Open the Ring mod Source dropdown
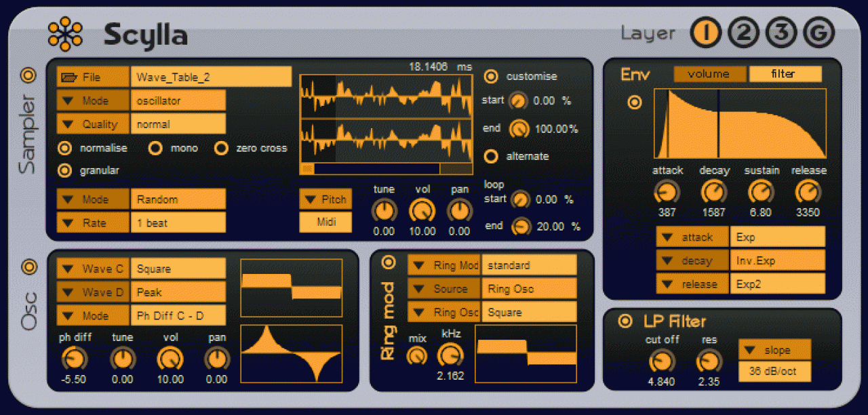 pyautogui.click(x=443, y=289)
